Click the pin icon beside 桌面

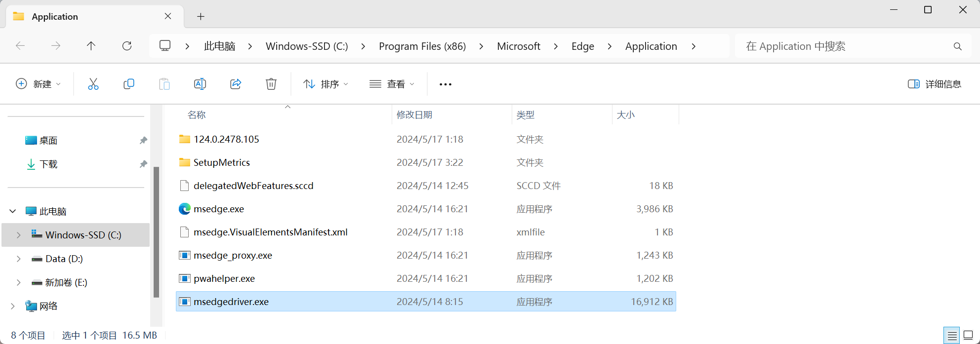(143, 141)
